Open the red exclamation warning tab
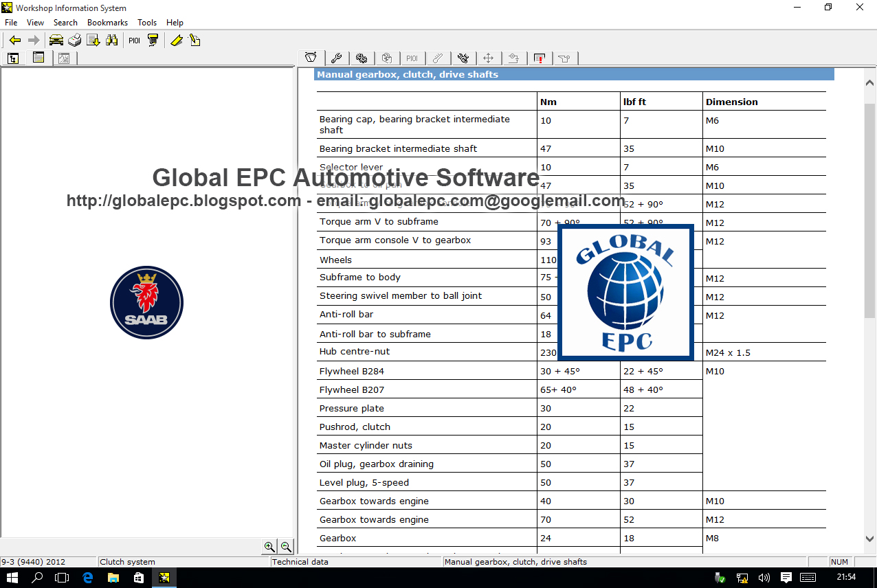Viewport: 877px width, 588px height. tap(540, 58)
